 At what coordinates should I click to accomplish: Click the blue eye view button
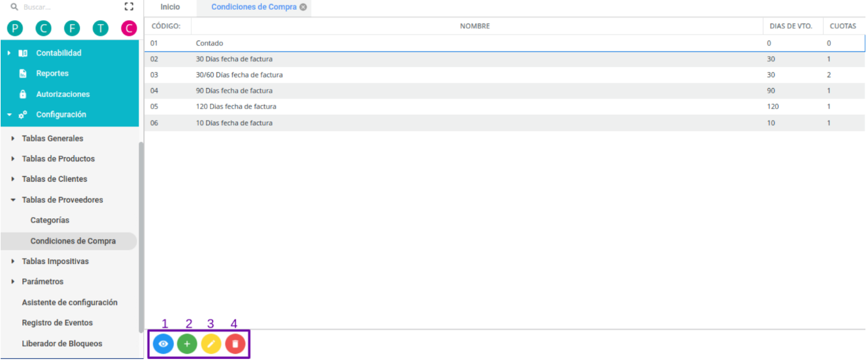(164, 343)
